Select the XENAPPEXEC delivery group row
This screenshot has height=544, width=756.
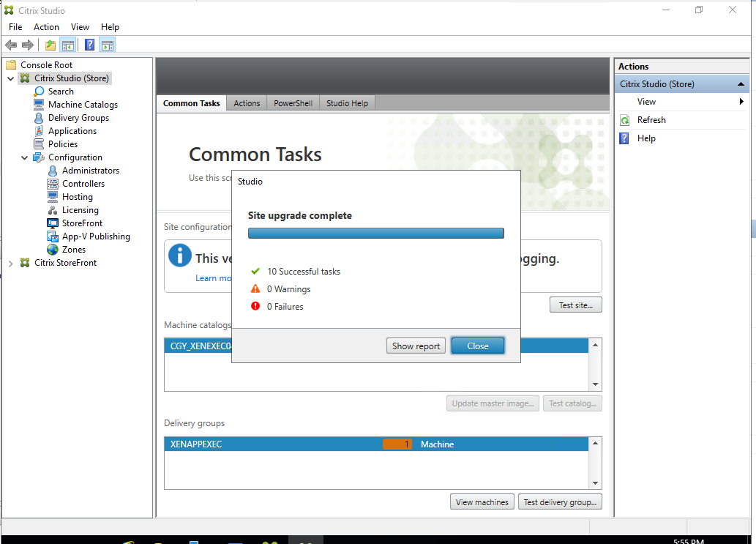(376, 444)
